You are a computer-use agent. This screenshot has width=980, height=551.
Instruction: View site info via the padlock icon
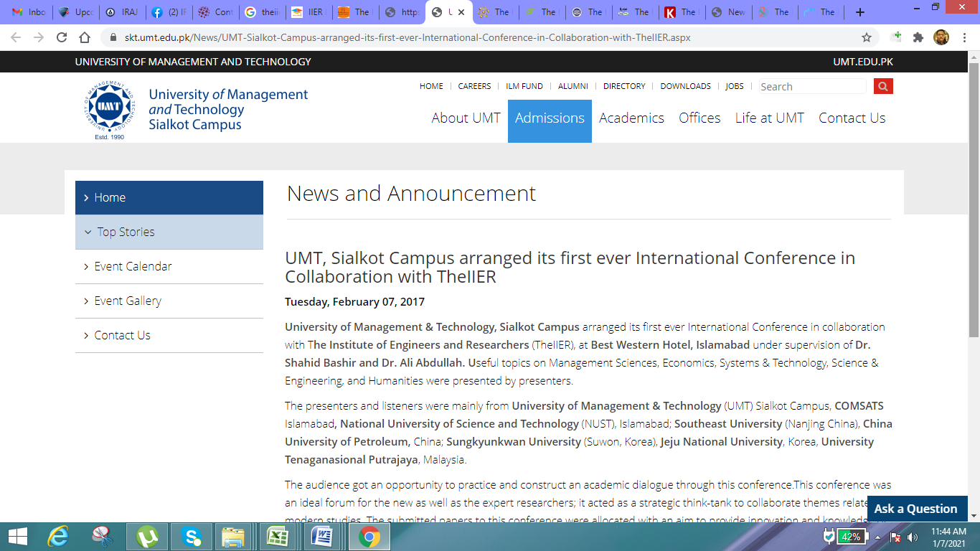113,37
